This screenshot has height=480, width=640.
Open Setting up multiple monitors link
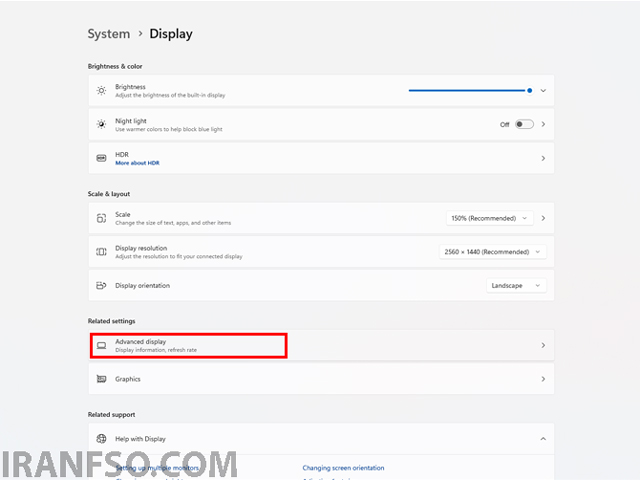click(157, 468)
